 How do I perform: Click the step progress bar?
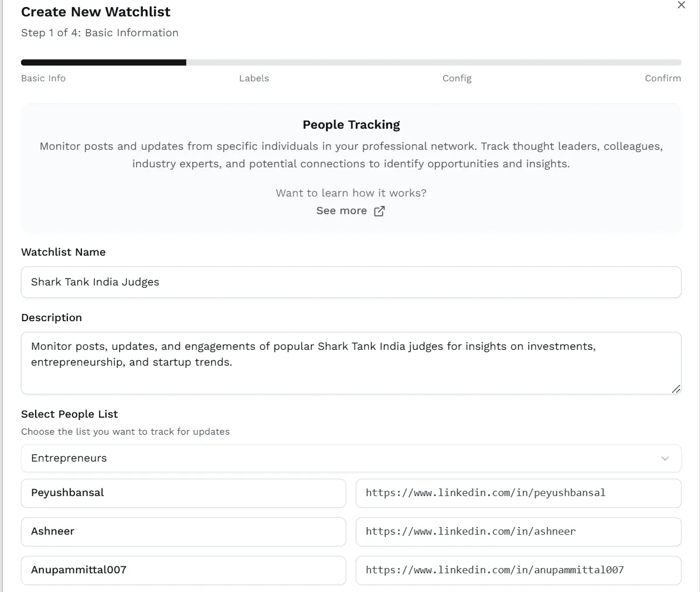351,63
